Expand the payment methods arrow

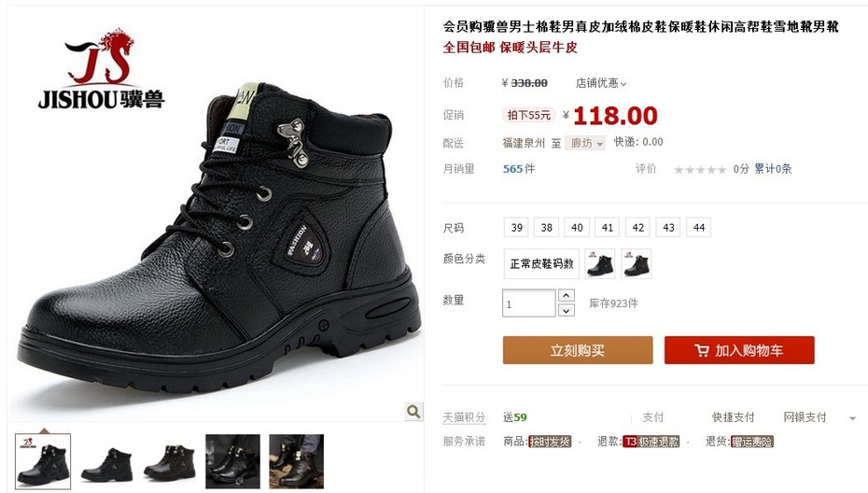(x=852, y=418)
